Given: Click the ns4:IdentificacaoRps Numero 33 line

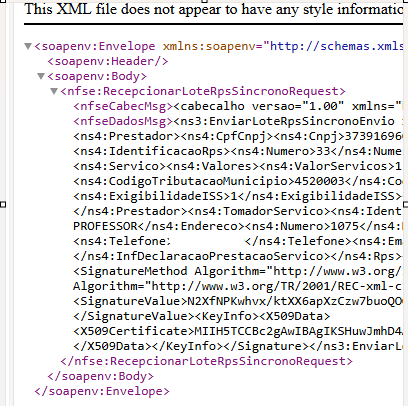Looking at the screenshot, I should [x=238, y=151].
